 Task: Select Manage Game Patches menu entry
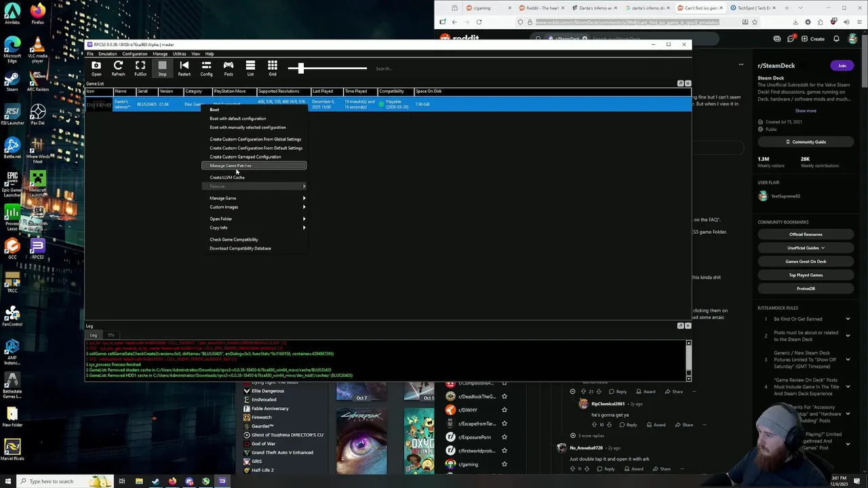tap(254, 165)
